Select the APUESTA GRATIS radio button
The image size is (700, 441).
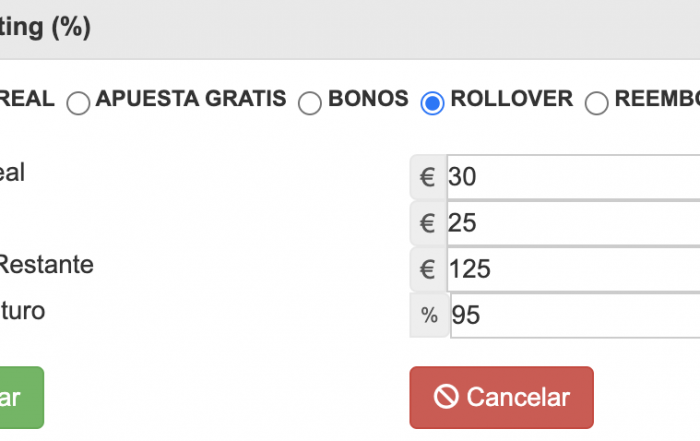tap(78, 103)
